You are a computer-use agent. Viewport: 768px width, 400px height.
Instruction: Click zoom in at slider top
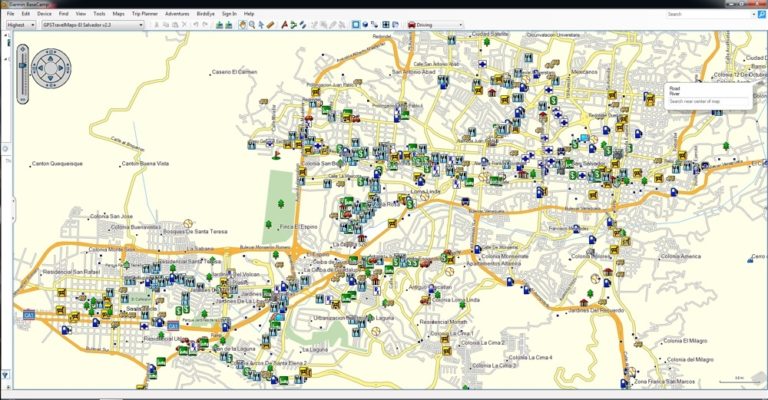pyautogui.click(x=23, y=49)
